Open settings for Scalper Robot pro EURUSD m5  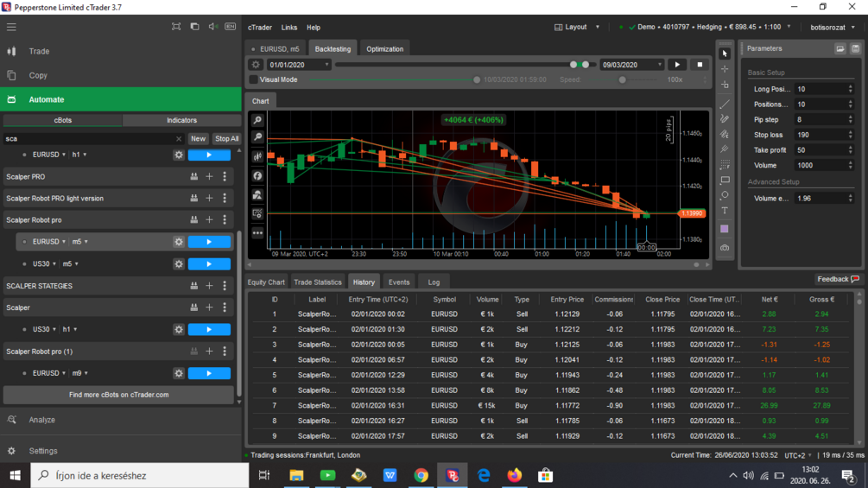(179, 242)
